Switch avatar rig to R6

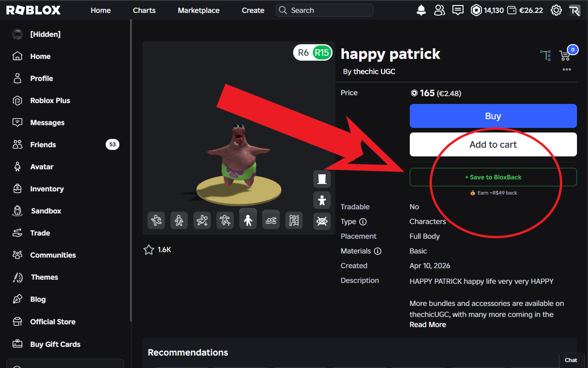tap(303, 52)
